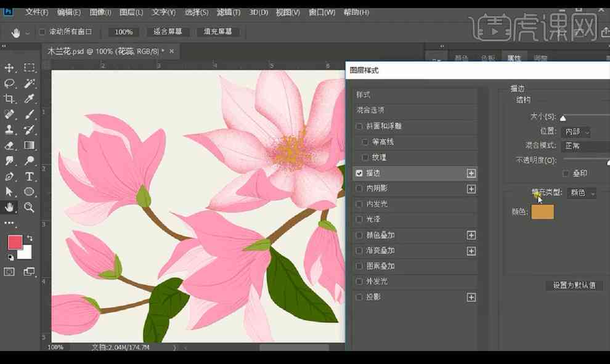Reset default foreground and background colors
The width and height of the screenshot is (610, 364).
(x=10, y=257)
